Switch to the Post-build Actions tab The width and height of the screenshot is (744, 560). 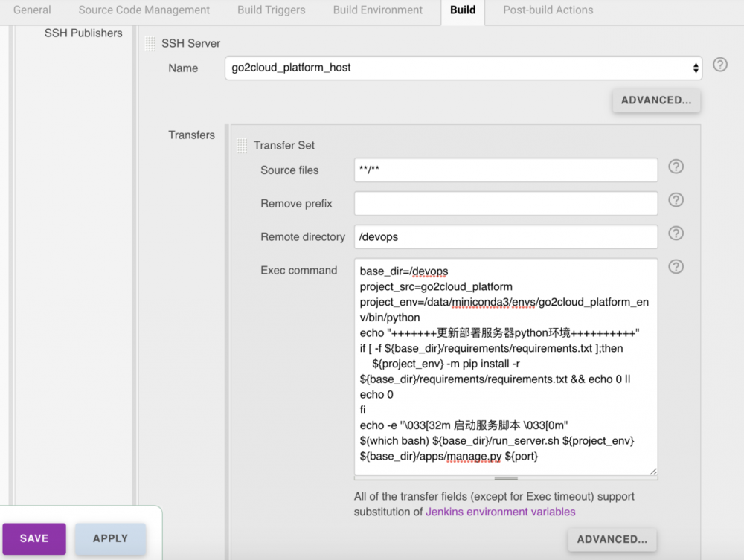[548, 10]
